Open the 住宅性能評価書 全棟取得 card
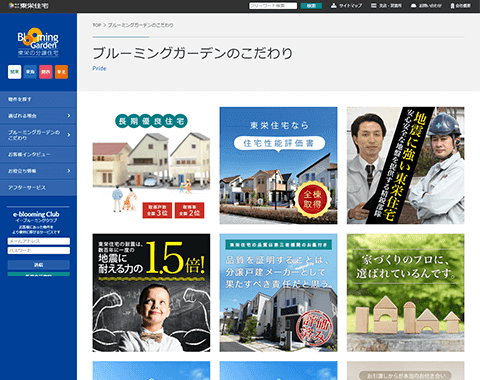 (x=278, y=165)
